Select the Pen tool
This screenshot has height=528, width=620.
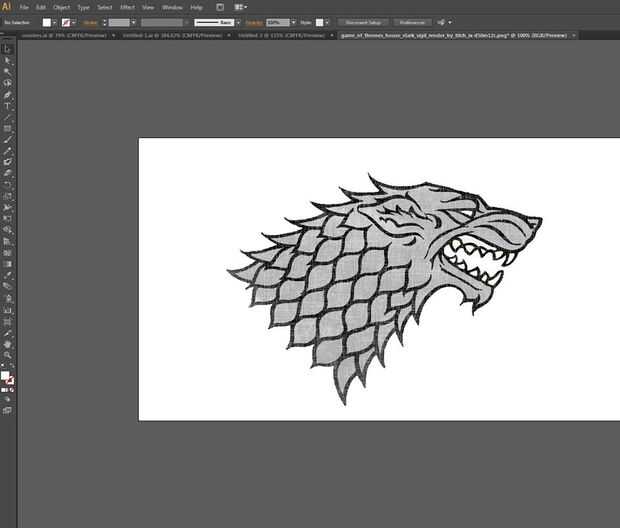pyautogui.click(x=7, y=95)
